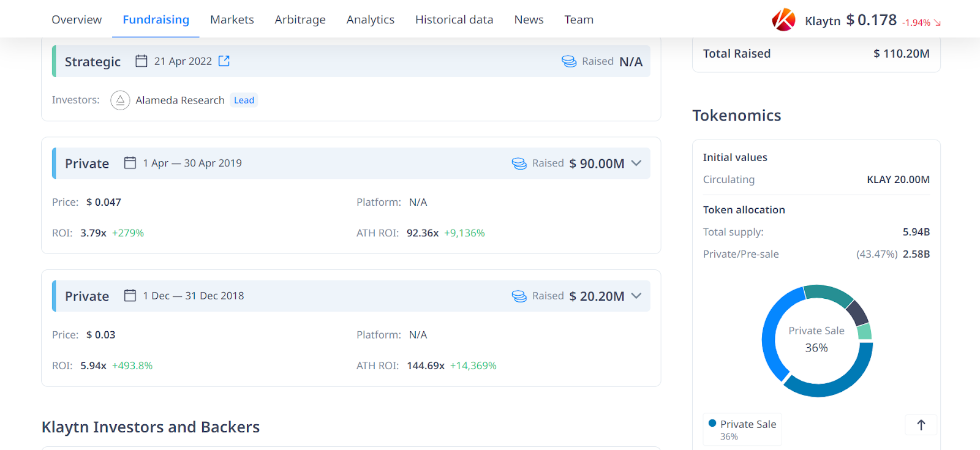
Task: Click the coins icon next to Raised $ 20.20M
Action: (519, 296)
